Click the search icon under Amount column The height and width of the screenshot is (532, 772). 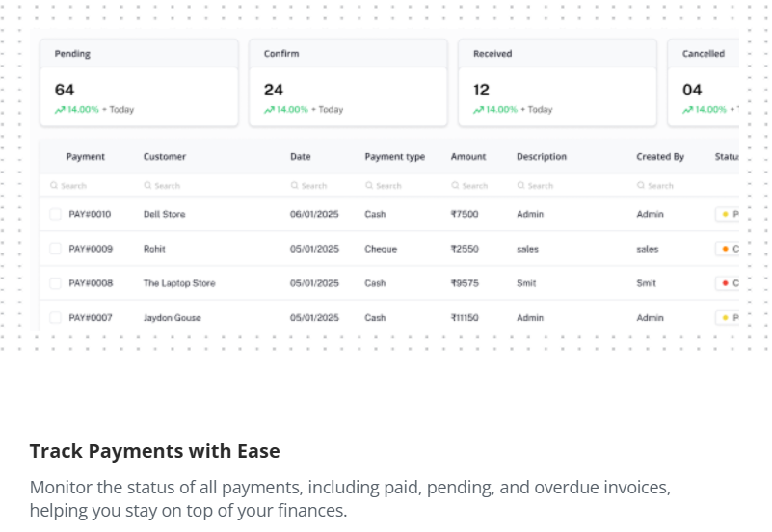click(455, 186)
